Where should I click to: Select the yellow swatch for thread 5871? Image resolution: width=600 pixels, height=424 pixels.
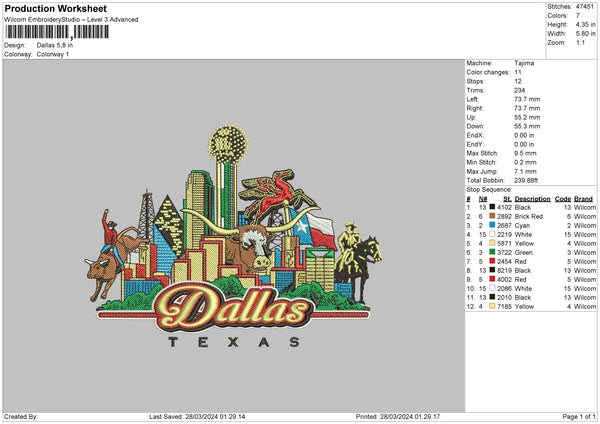(x=492, y=243)
